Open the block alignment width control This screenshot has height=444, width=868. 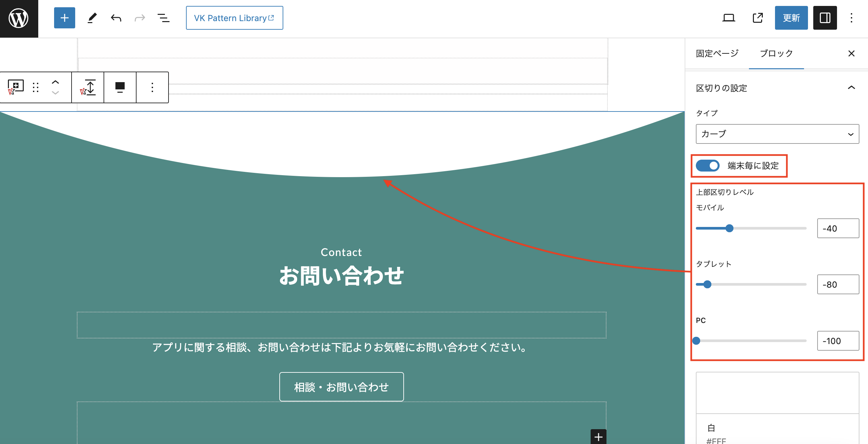(x=120, y=87)
